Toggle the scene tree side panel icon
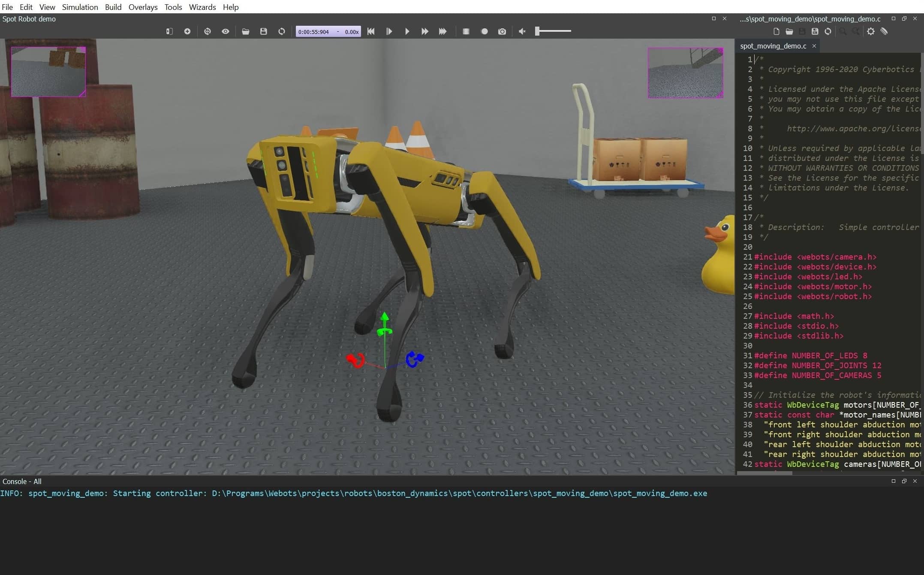 click(x=169, y=31)
